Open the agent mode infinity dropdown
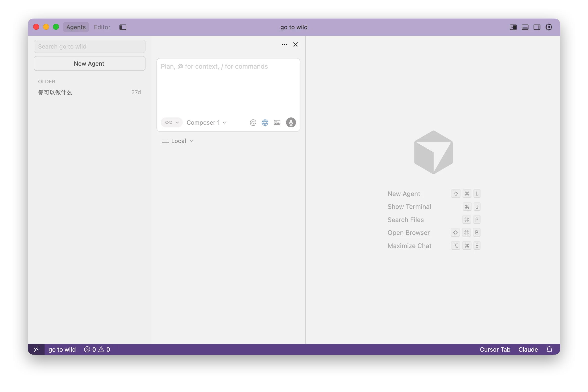The image size is (588, 392). click(172, 122)
